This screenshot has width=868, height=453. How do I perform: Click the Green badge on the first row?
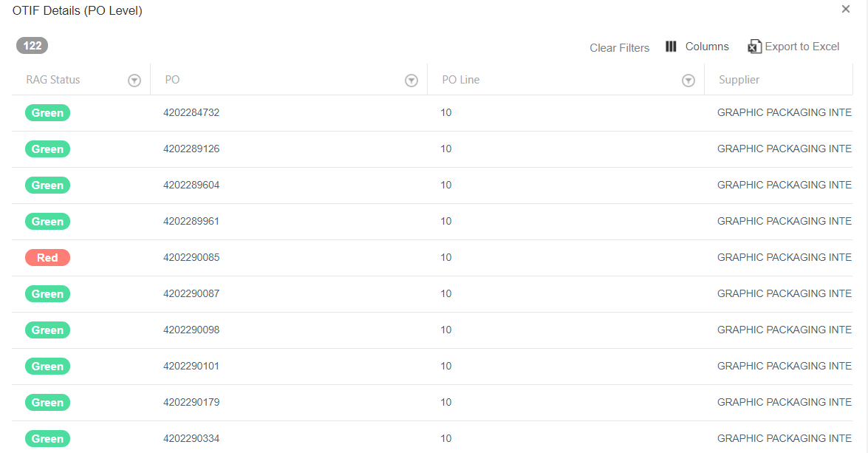pyautogui.click(x=47, y=112)
